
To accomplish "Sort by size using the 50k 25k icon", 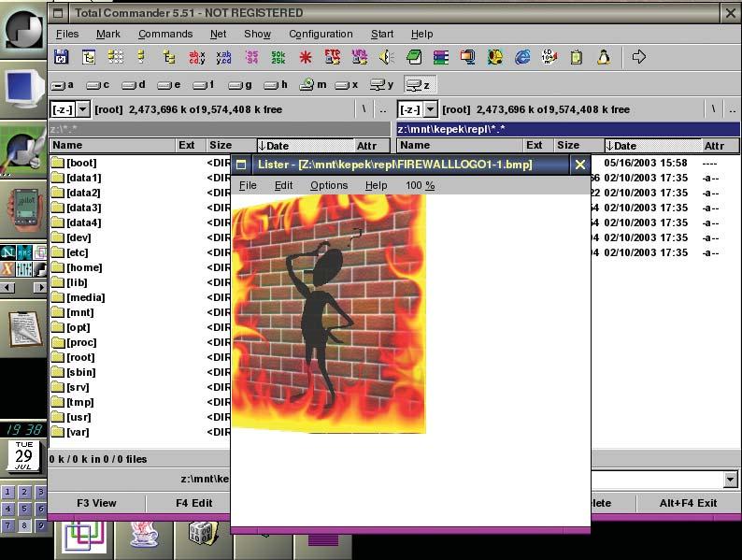I will tap(278, 57).
